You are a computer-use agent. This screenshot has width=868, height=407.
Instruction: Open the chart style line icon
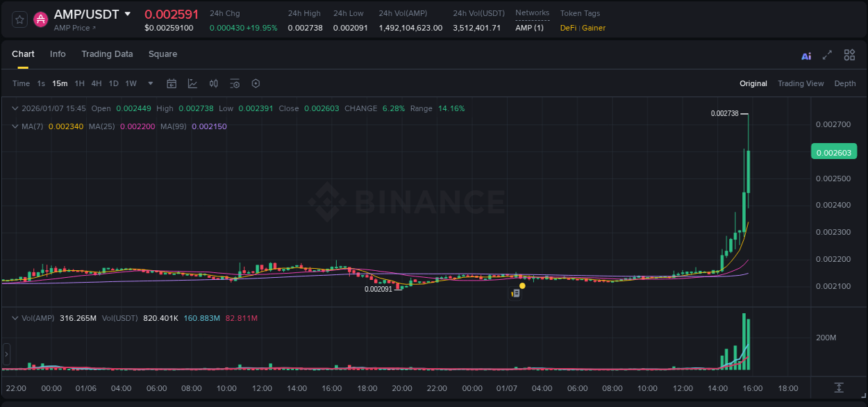click(192, 83)
